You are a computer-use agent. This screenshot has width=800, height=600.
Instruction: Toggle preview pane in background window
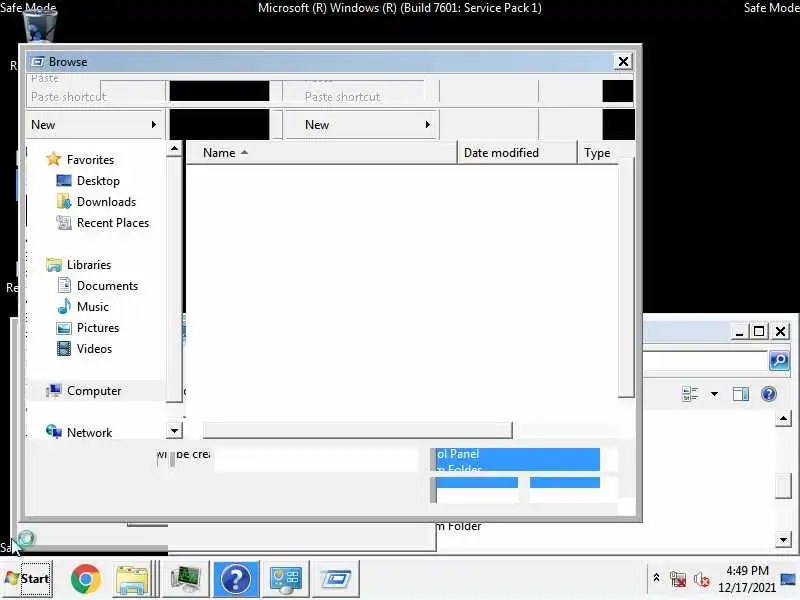[741, 394]
